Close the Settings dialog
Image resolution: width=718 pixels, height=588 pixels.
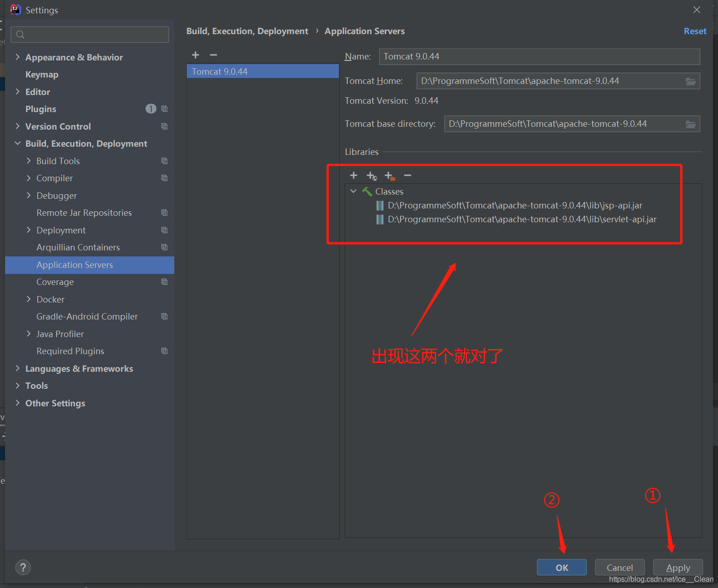(697, 10)
